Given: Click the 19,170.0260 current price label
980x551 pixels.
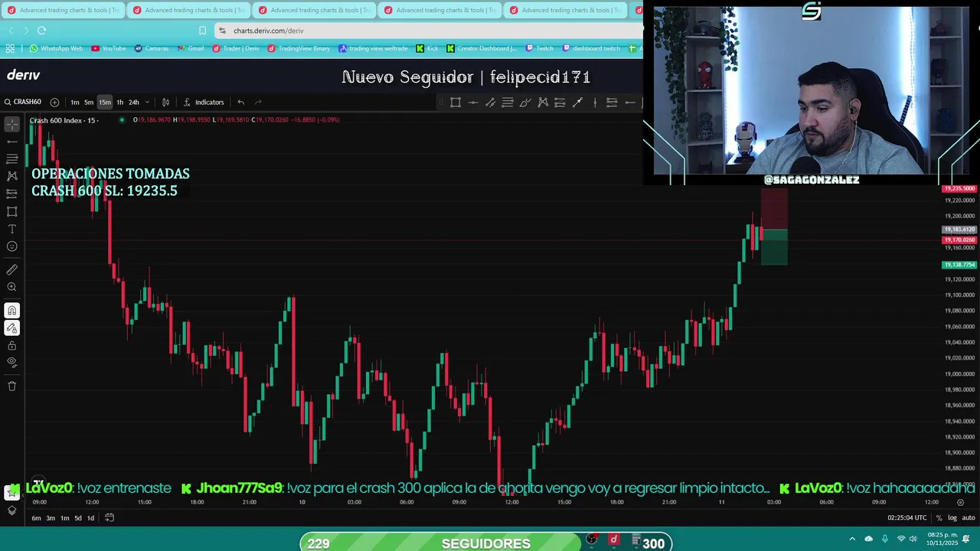Looking at the screenshot, I should point(959,240).
